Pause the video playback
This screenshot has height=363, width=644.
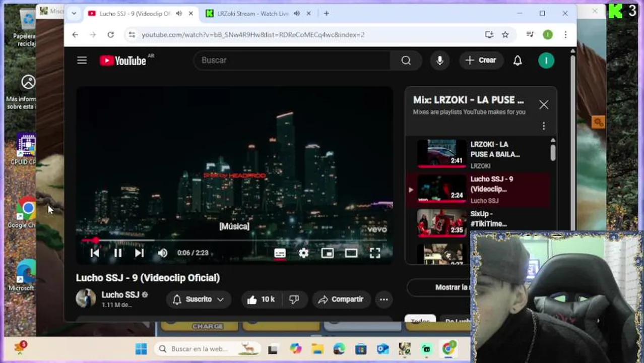point(117,253)
